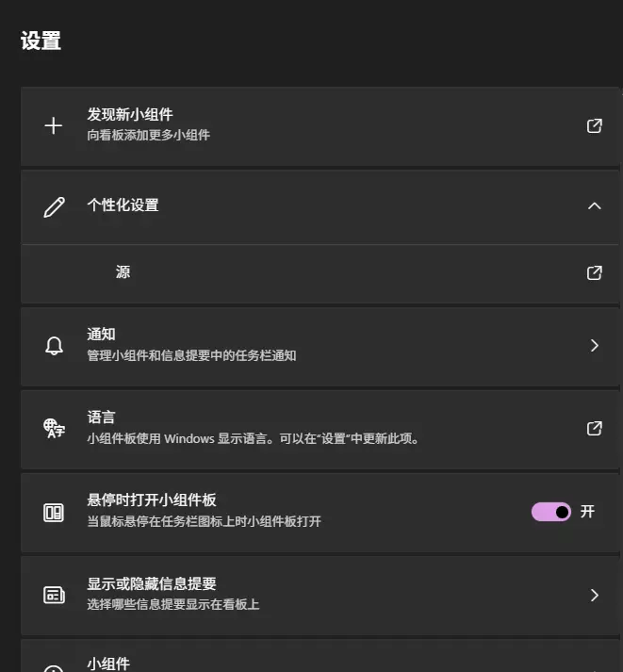
Task: Click the plus icon for 发现新小组件
Action: [x=54, y=125]
